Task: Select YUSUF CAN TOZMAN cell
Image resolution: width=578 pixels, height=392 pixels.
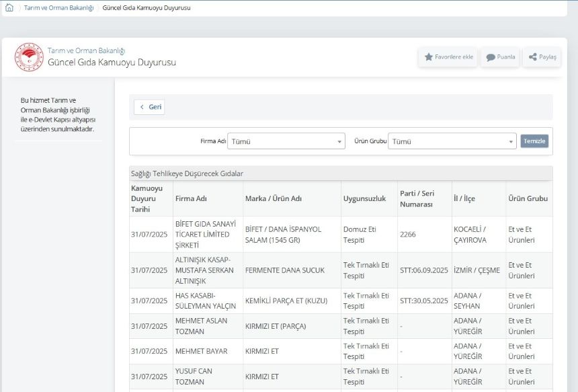Action: coord(208,377)
